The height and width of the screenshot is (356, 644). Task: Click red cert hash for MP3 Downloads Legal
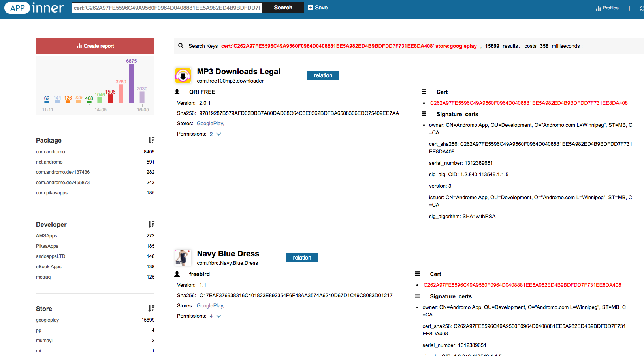coord(529,103)
